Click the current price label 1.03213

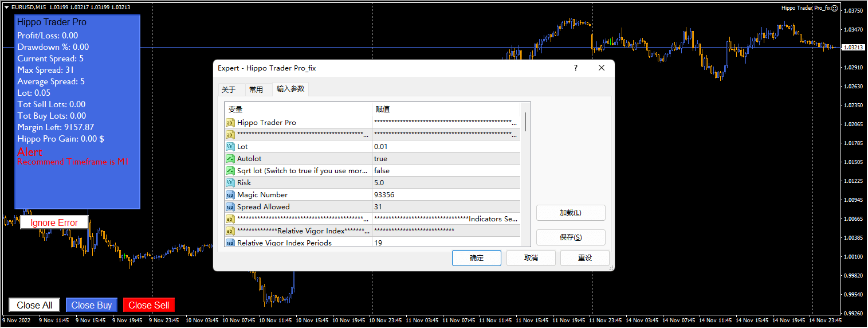pos(853,48)
